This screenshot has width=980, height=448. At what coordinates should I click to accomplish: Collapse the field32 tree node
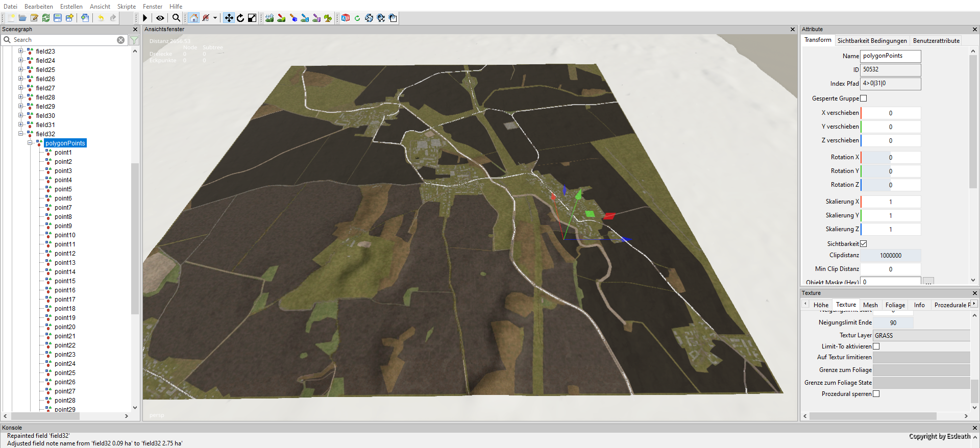pos(21,134)
